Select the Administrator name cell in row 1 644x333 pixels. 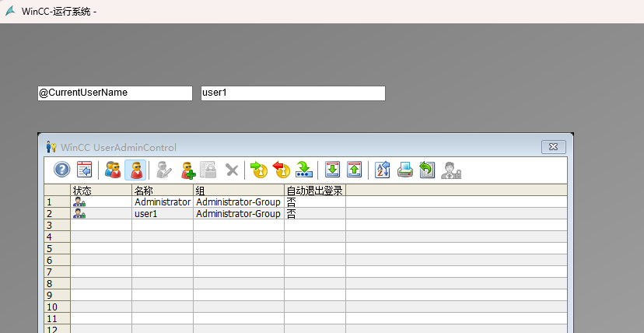tap(162, 202)
